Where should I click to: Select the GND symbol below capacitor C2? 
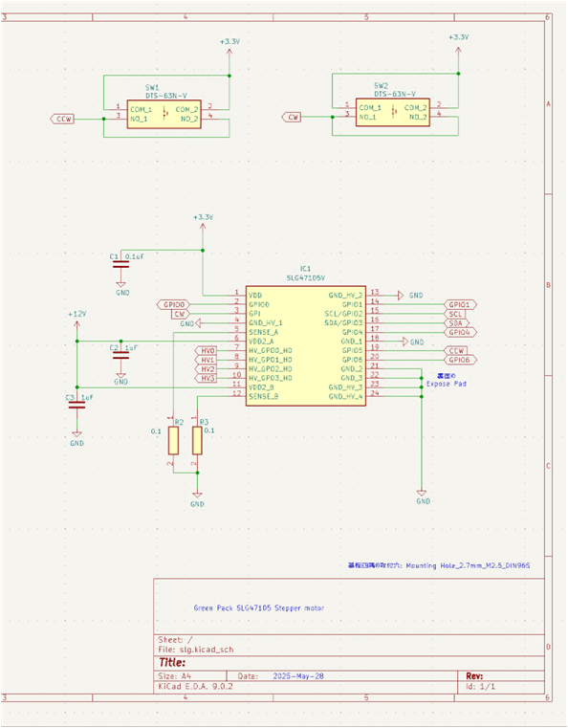[x=121, y=379]
